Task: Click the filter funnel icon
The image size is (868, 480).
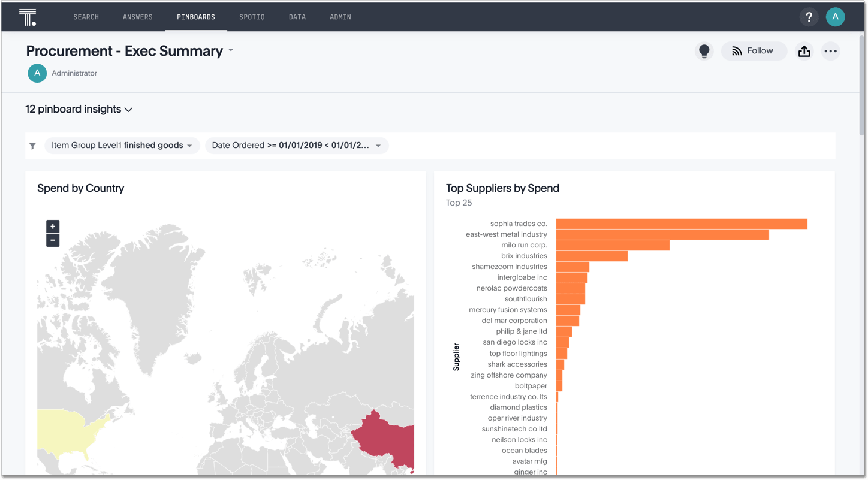Action: (x=33, y=146)
